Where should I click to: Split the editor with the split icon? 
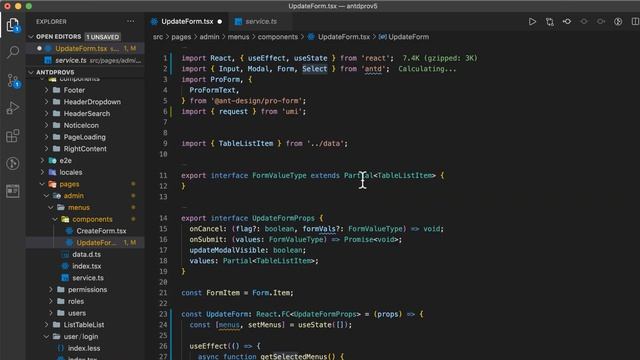click(635, 22)
